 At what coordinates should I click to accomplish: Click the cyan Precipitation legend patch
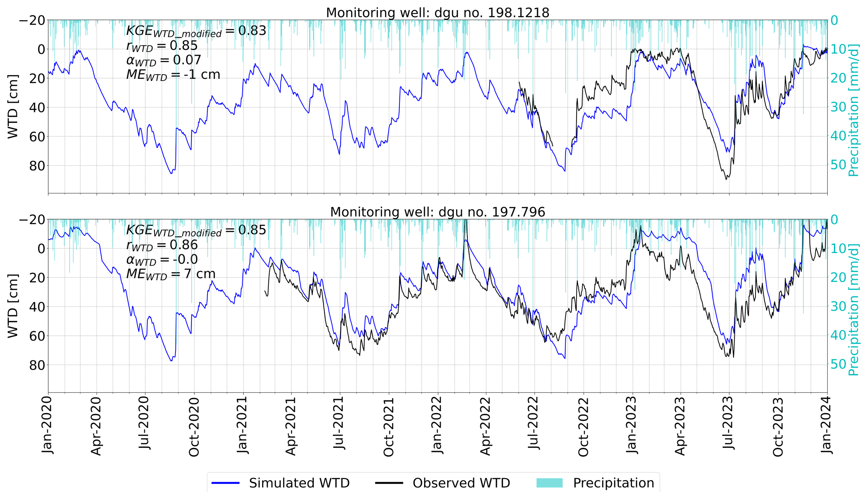(549, 483)
